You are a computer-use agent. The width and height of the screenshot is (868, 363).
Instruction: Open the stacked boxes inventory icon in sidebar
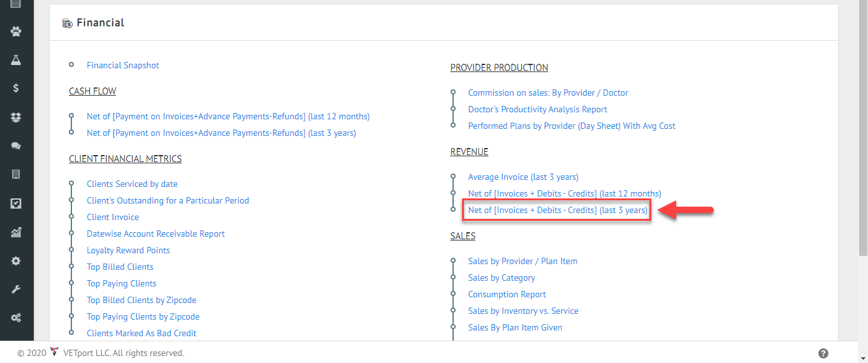click(16, 117)
